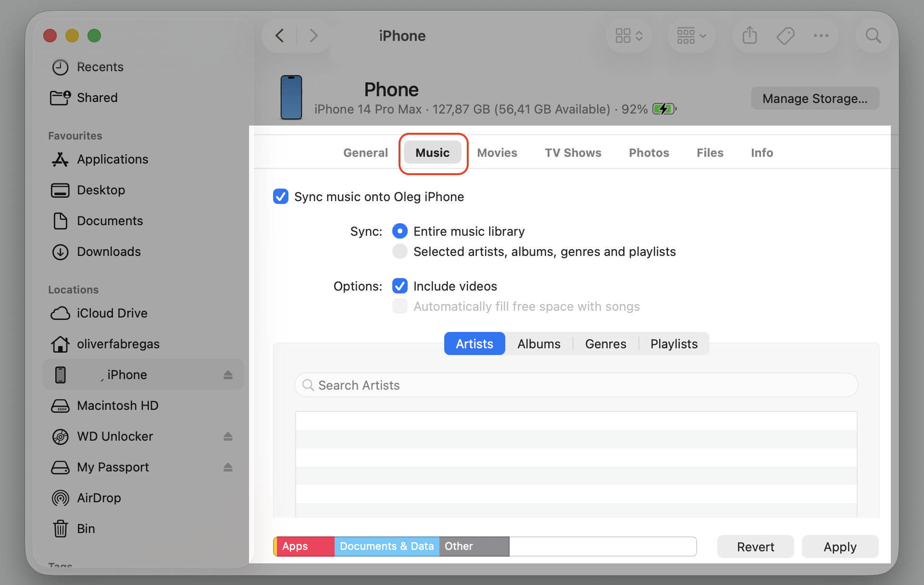This screenshot has width=924, height=585.
Task: Switch to the Music tab
Action: pos(433,153)
